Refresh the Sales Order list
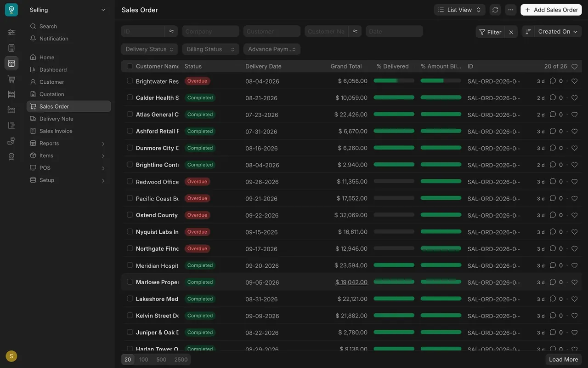Screen dimensions: 588x368 pyautogui.click(x=495, y=10)
